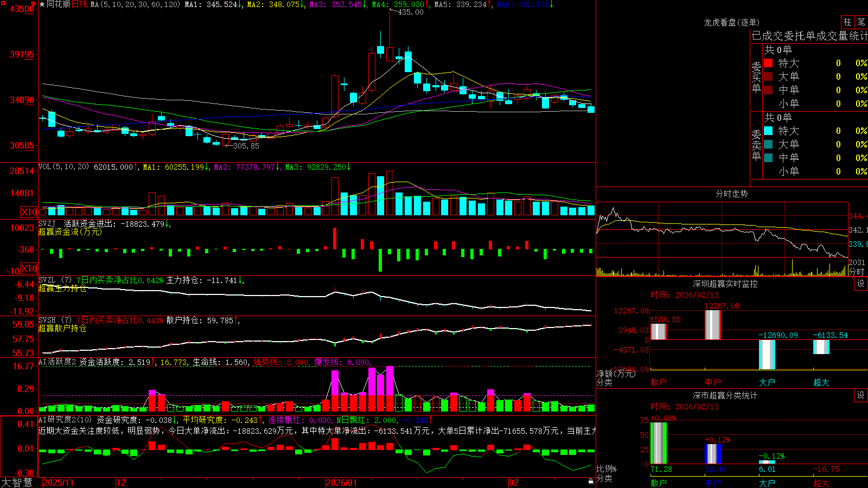This screenshot has height=488, width=868.
Task: Open the 日线 period selector
Action: (x=79, y=4)
